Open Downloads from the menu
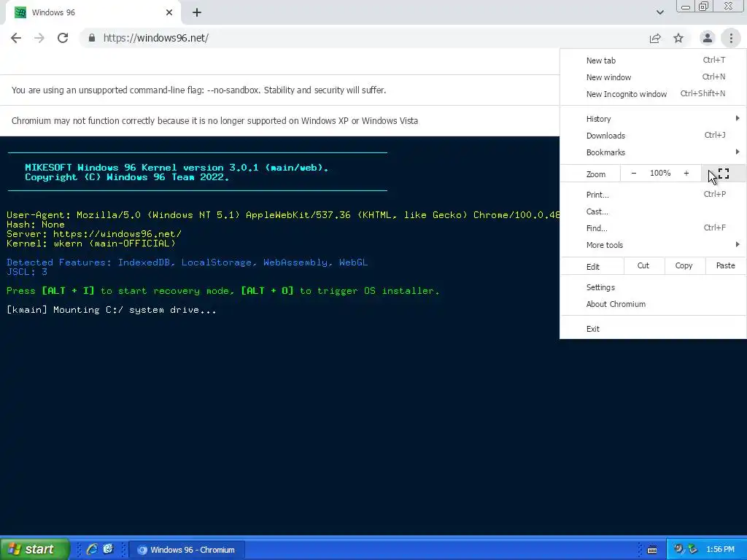Screen dimensions: 747x560 coord(653,136)
